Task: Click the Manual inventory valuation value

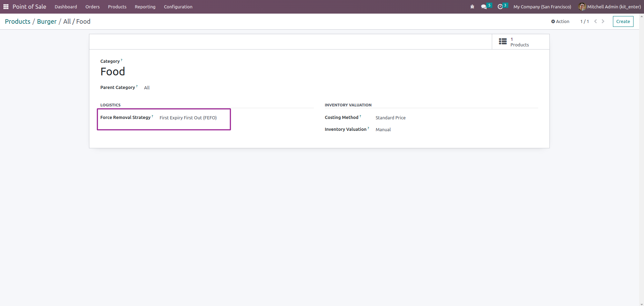Action: (x=383, y=129)
